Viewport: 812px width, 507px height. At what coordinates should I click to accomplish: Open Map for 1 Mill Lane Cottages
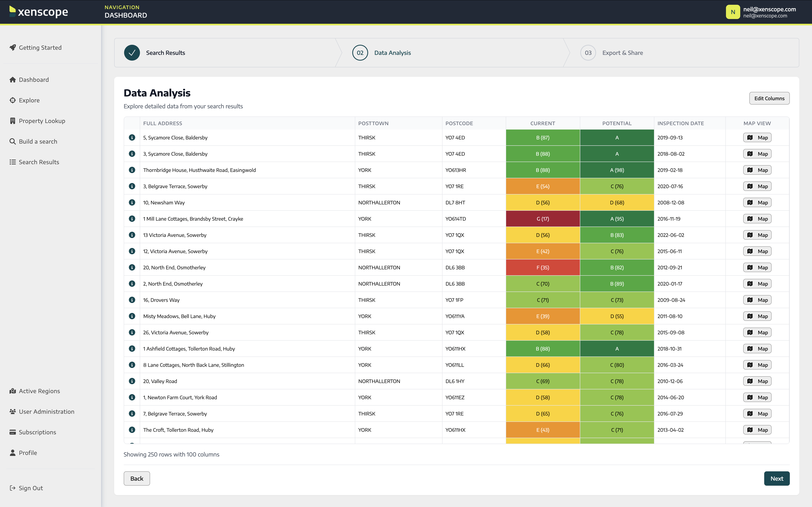(757, 219)
